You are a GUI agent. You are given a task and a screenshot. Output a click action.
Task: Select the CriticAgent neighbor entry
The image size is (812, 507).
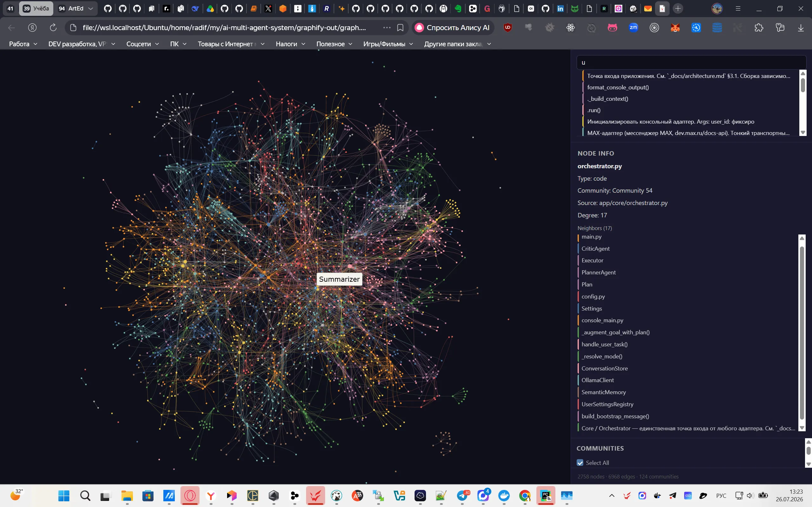point(595,248)
